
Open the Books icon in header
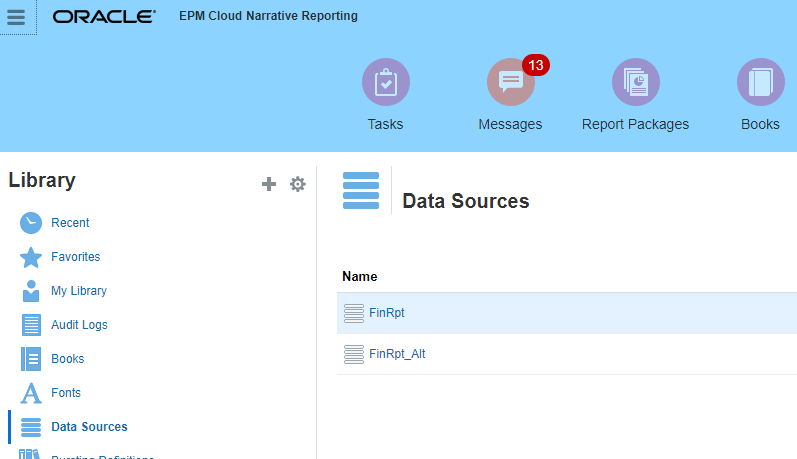760,83
